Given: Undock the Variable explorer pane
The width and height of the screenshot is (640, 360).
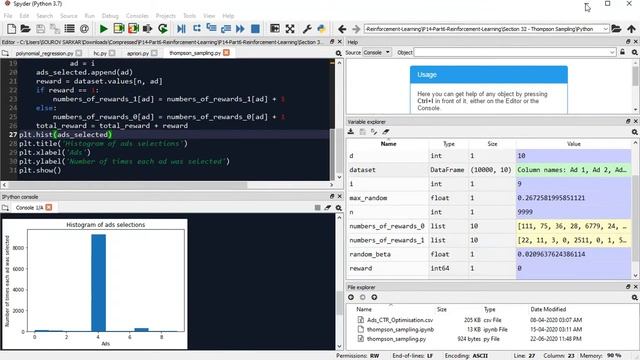Looking at the screenshot, I should coord(628,122).
